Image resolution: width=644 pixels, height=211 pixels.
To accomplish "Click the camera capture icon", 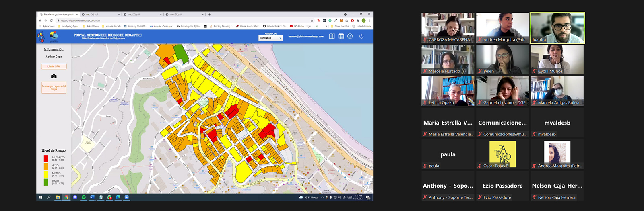I will click(54, 76).
